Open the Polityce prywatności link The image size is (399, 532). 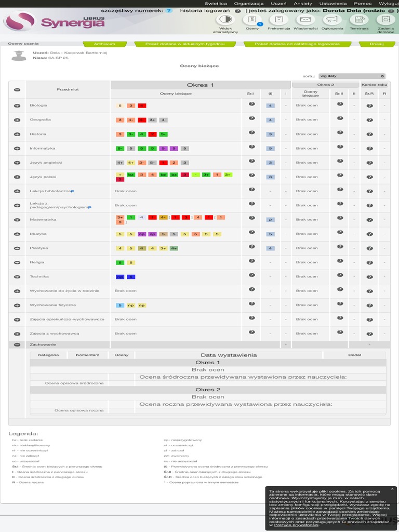[296, 525]
